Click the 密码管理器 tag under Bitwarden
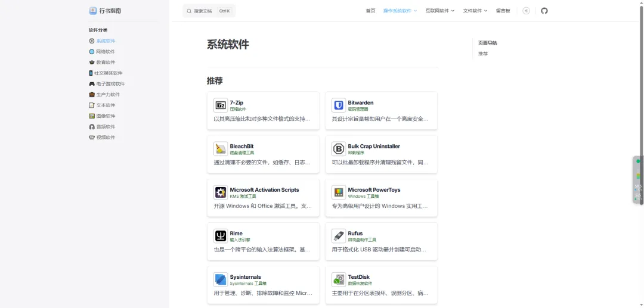This screenshot has height=308, width=644. point(358,110)
